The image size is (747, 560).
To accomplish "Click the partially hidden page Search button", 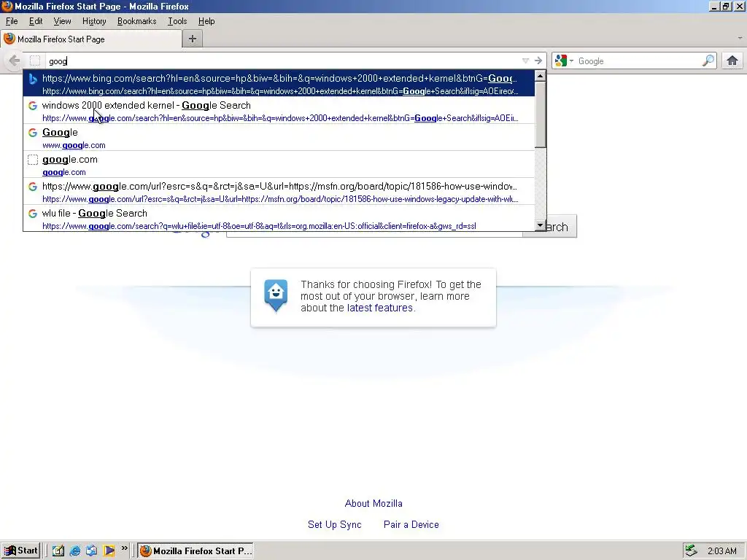I will tap(561, 228).
